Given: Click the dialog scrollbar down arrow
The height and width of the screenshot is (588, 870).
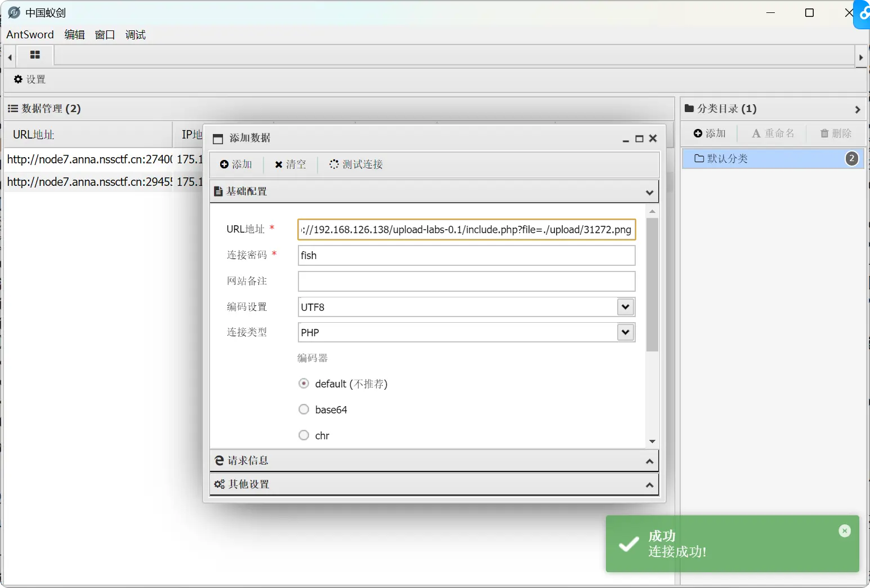Looking at the screenshot, I should pyautogui.click(x=652, y=442).
